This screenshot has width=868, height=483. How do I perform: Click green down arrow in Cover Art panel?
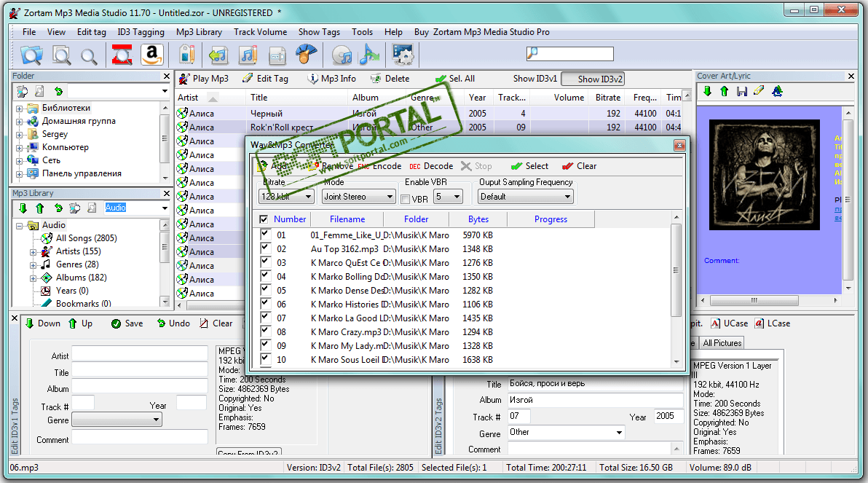(x=708, y=91)
